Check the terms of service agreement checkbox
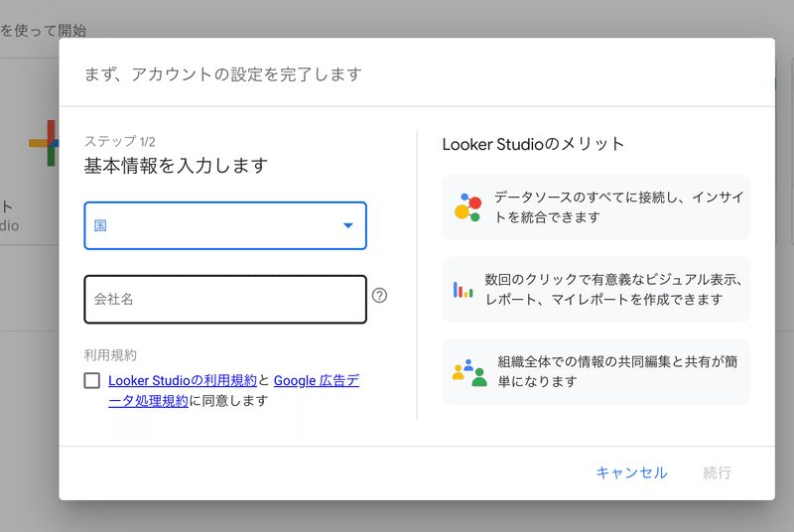The height and width of the screenshot is (532, 794). point(92,380)
